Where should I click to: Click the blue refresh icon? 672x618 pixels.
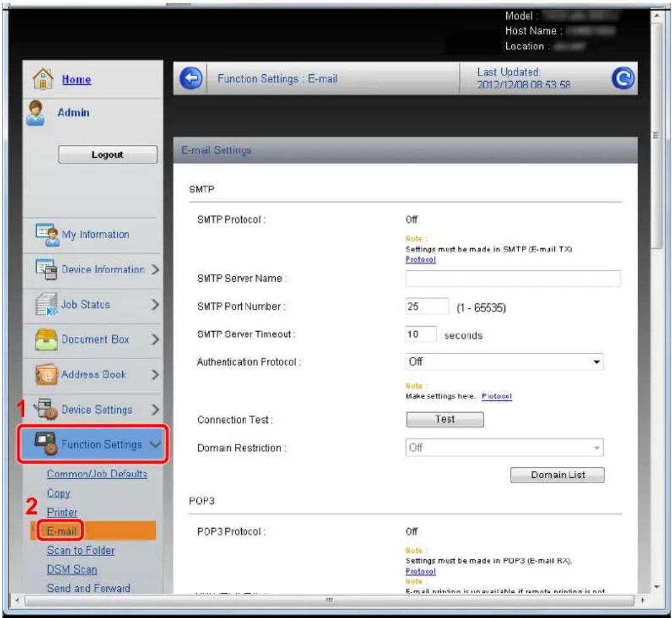click(x=623, y=78)
